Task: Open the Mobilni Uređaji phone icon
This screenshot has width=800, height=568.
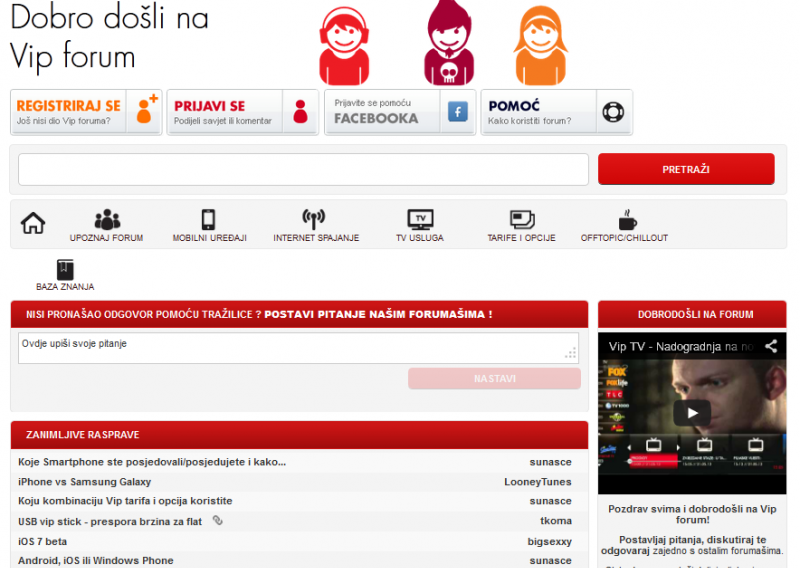Action: tap(208, 219)
